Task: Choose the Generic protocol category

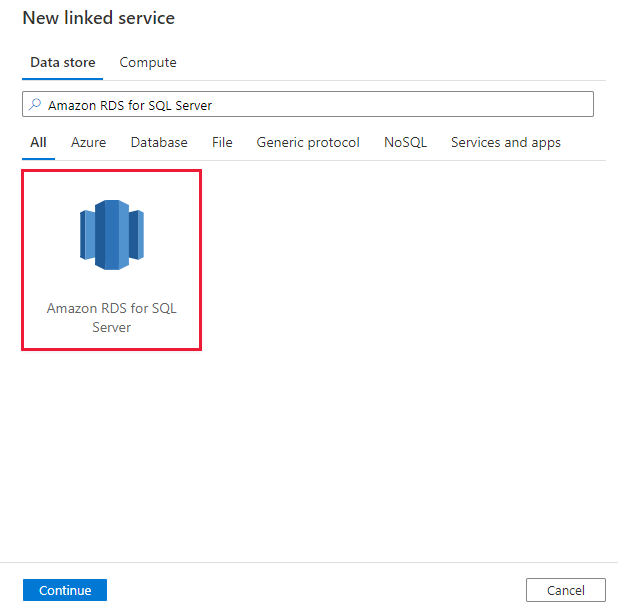Action: [308, 142]
